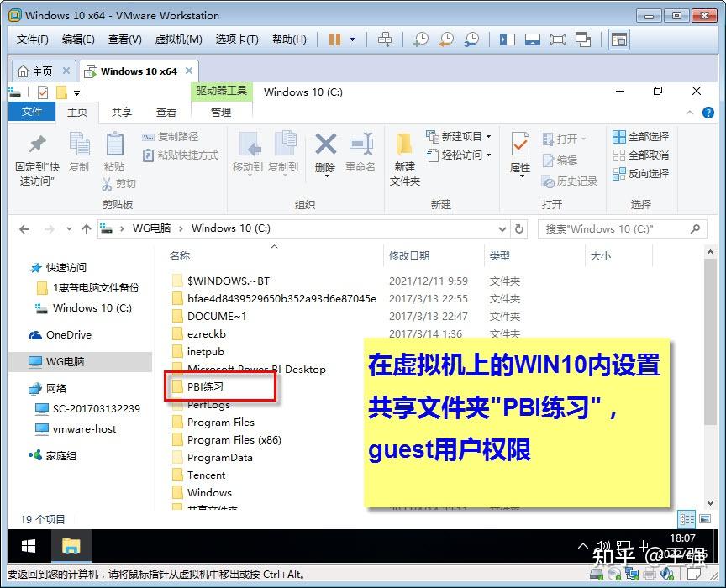Image resolution: width=726 pixels, height=588 pixels.
Task: Open the snapshot manager
Action: pyautogui.click(x=471, y=39)
